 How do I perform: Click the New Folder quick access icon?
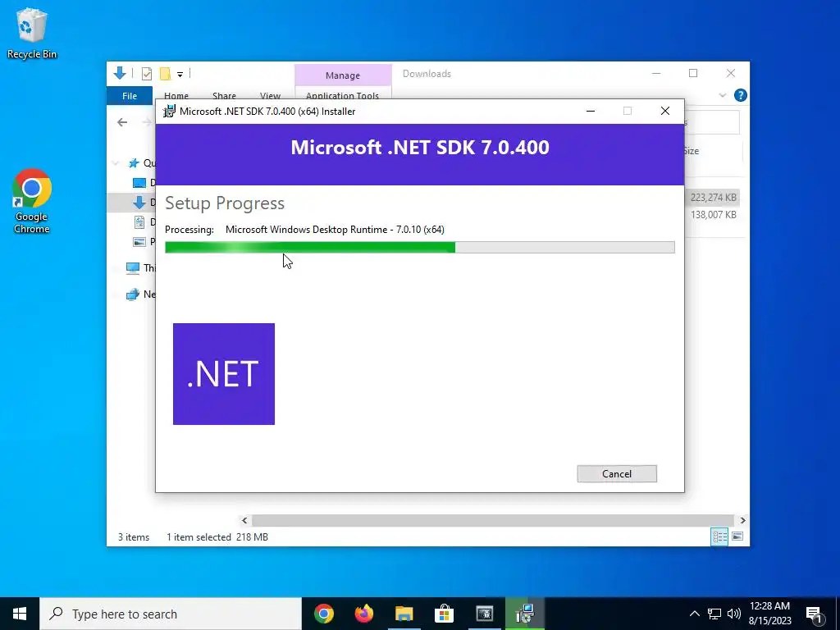point(166,73)
